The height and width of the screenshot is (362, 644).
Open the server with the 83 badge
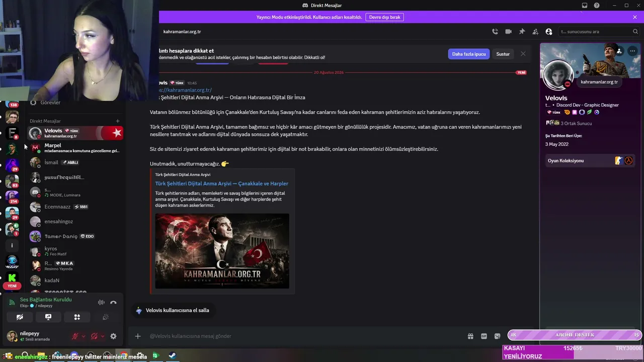tap(12, 180)
